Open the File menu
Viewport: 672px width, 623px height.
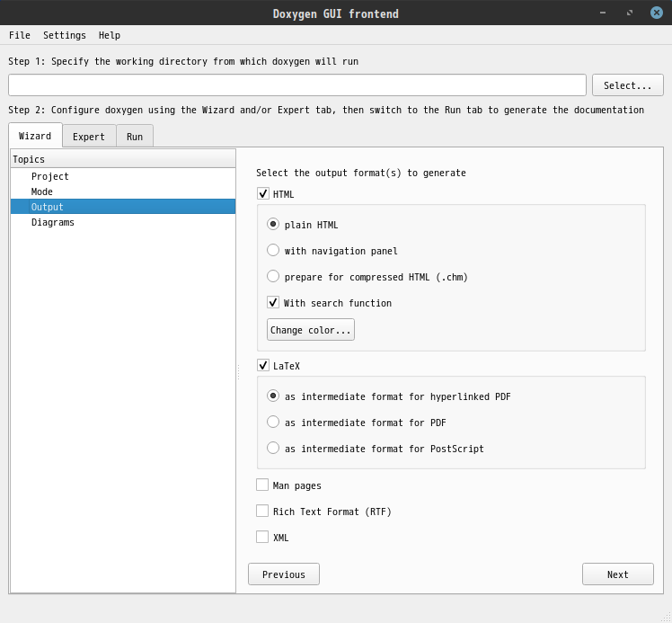19,35
